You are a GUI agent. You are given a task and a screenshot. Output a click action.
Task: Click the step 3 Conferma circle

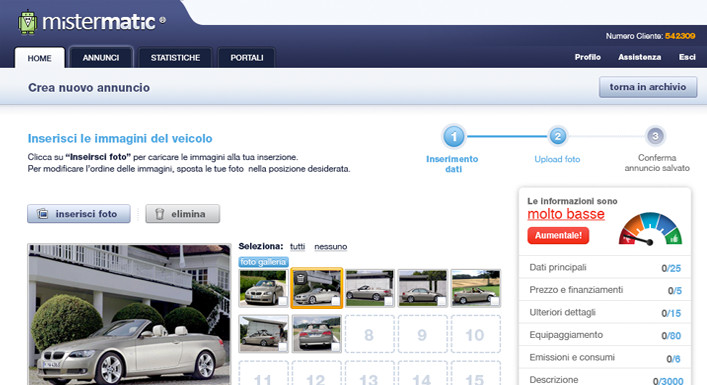click(x=655, y=136)
